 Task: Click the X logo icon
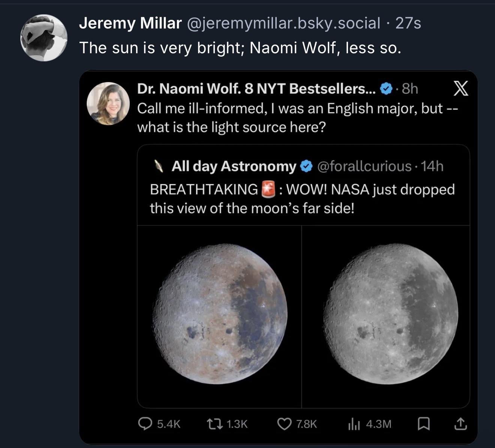point(461,88)
